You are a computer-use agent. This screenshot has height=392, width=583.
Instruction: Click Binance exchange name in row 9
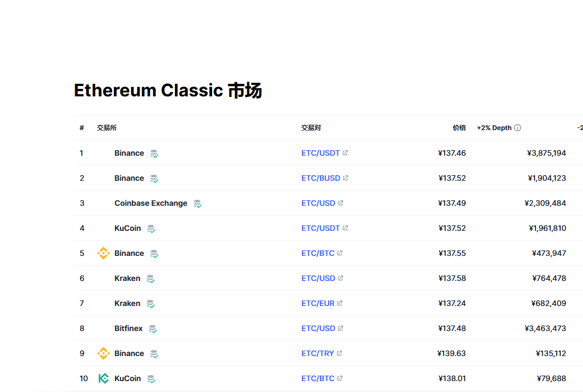pos(129,353)
